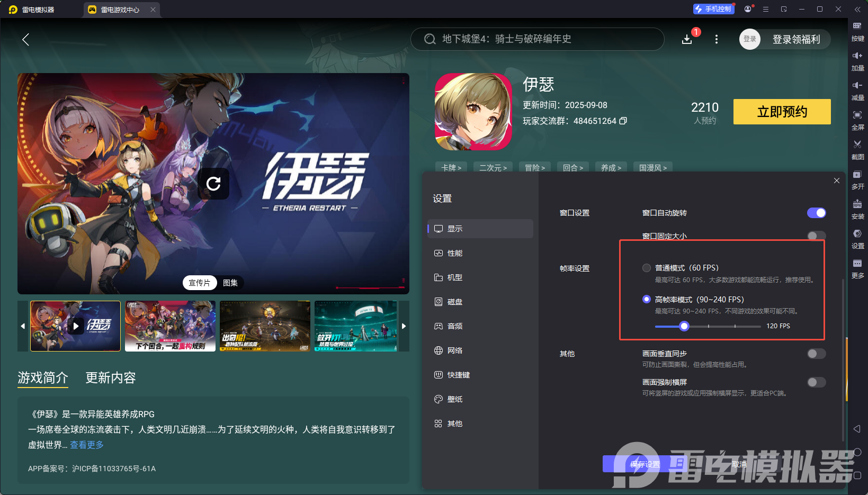Click the 登录 avatar circle
Viewport: 868px width, 495px height.
(750, 39)
